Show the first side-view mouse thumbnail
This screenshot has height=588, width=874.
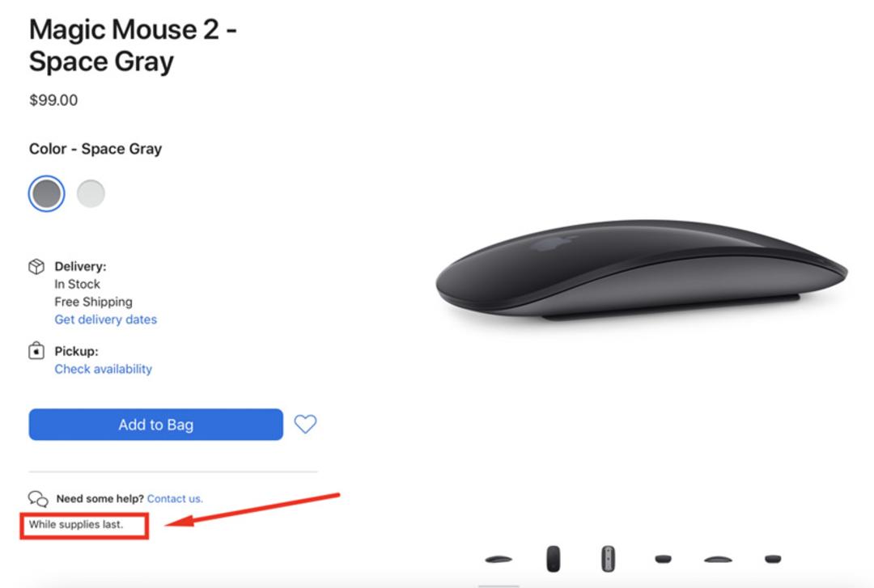[499, 559]
